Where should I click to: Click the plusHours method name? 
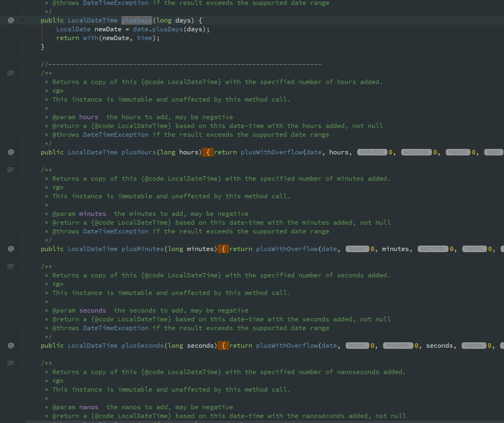(x=139, y=152)
